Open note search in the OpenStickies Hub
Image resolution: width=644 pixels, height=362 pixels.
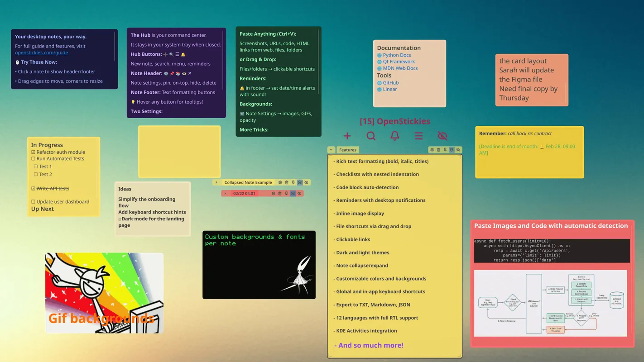click(371, 136)
